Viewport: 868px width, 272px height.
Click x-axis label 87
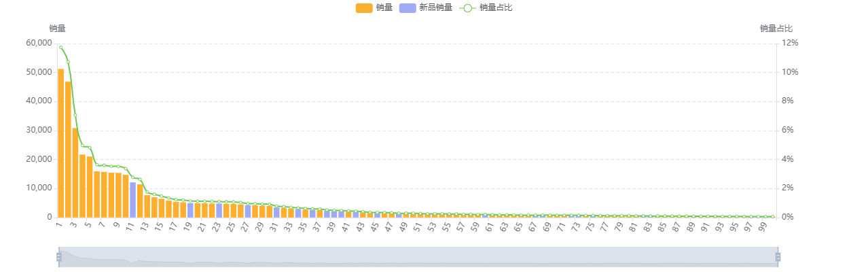[676, 227]
